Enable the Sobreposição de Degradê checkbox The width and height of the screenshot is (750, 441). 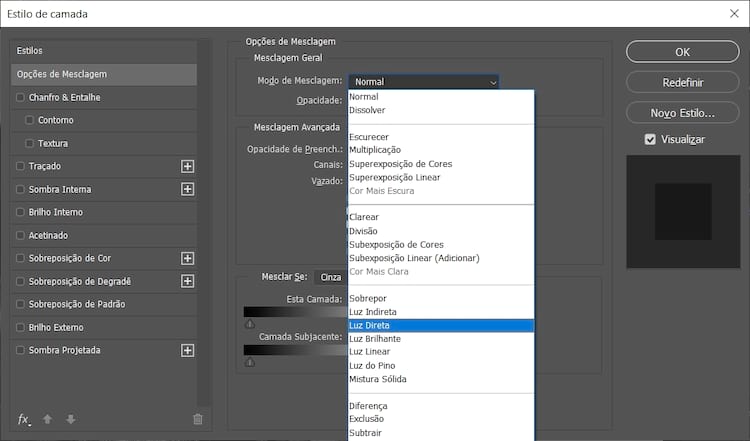[20, 281]
